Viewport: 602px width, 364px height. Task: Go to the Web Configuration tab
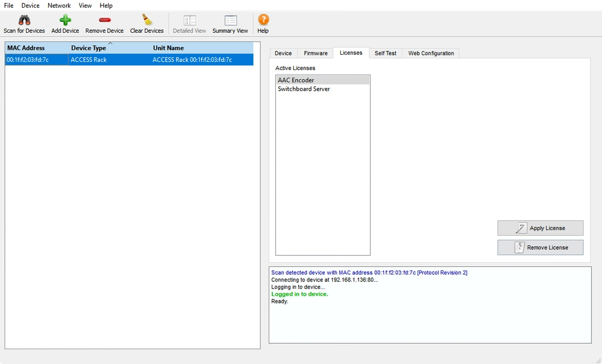point(431,54)
